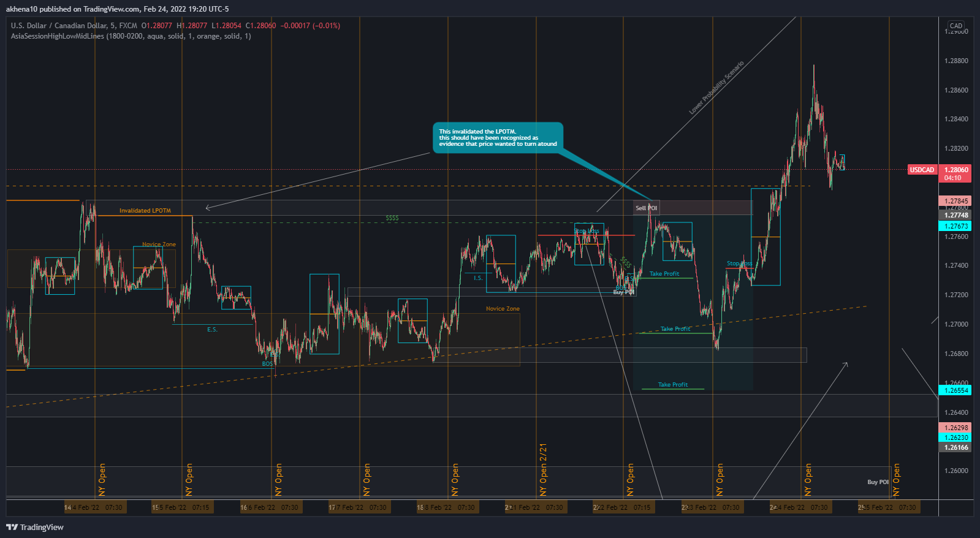
Task: Click the 1.28600 price axis value
Action: (x=956, y=90)
